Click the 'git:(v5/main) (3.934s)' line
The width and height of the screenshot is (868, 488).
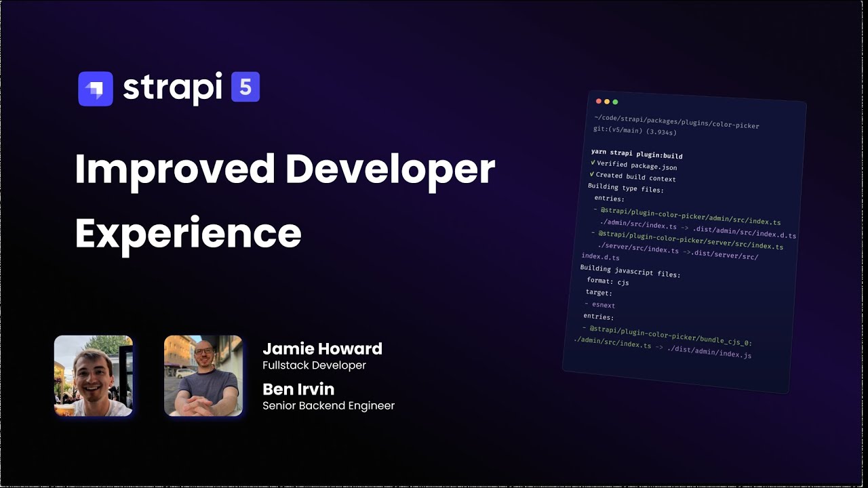tap(635, 131)
